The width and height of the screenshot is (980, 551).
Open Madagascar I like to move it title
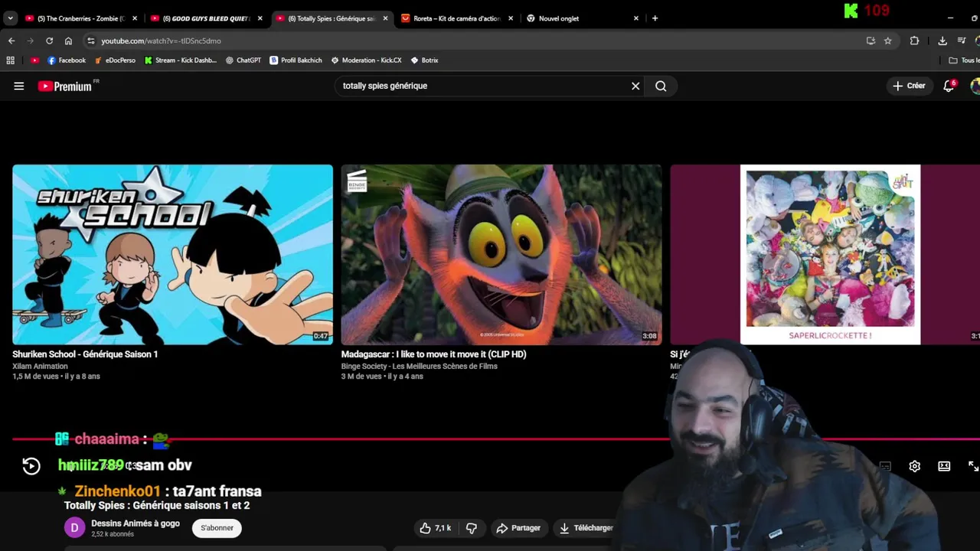click(x=433, y=354)
